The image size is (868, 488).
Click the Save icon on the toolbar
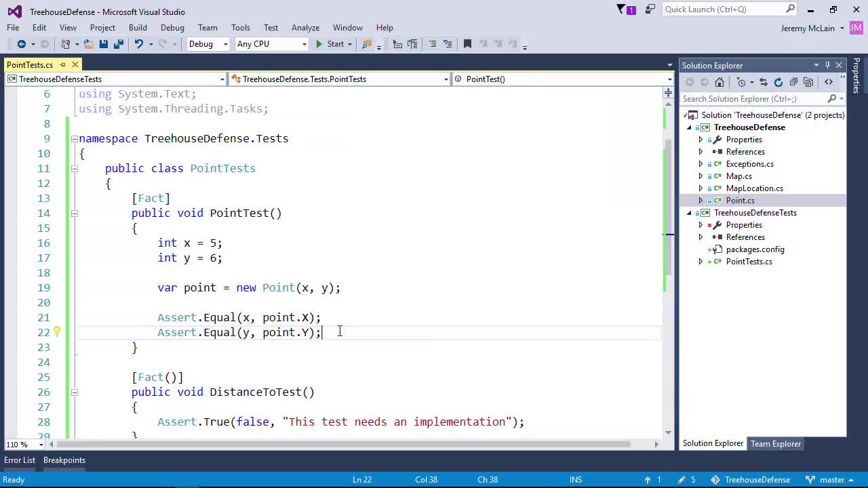click(x=102, y=43)
